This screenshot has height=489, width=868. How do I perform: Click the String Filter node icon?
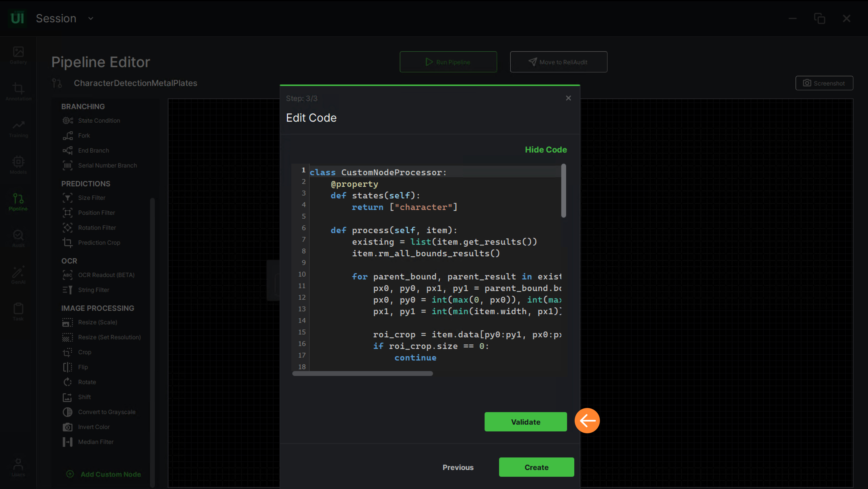pyautogui.click(x=67, y=290)
